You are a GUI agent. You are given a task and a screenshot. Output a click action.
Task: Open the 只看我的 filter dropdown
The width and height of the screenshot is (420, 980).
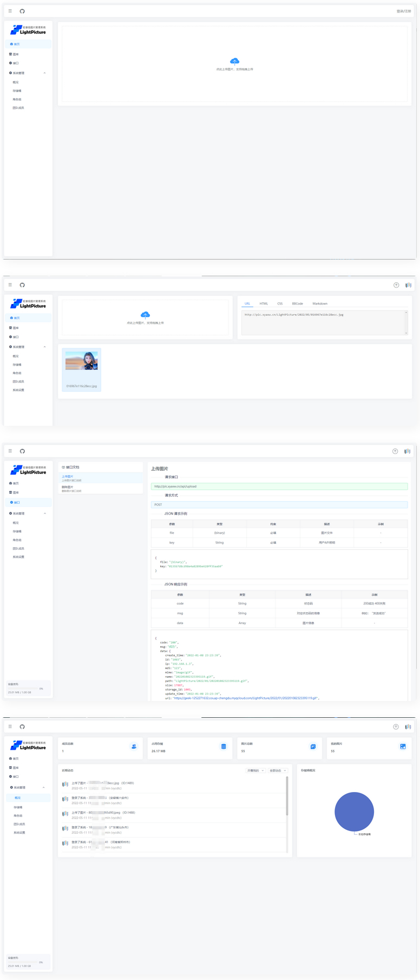coord(255,770)
